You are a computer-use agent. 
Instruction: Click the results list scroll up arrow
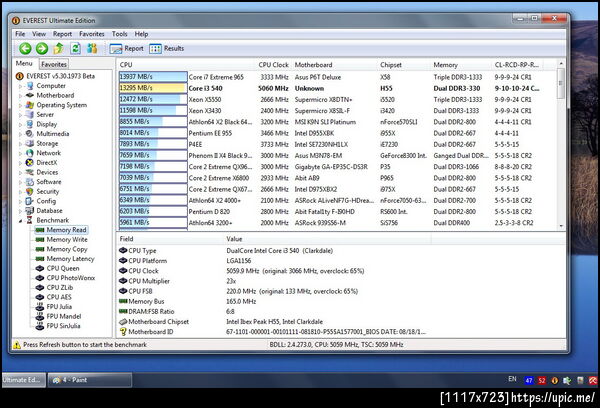[x=561, y=64]
